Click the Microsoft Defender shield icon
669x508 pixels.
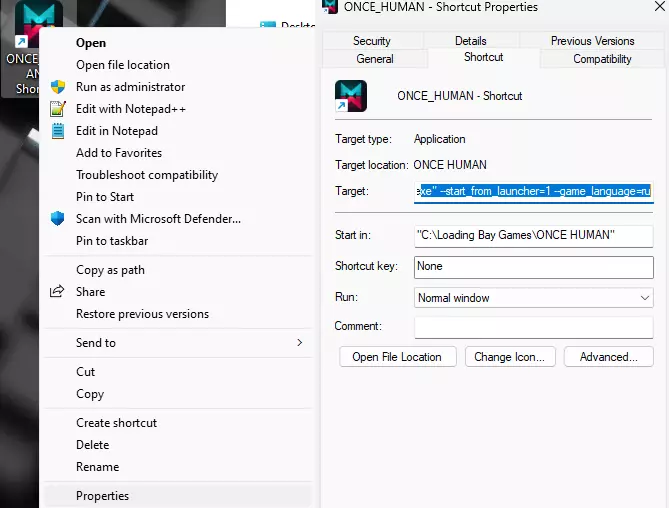click(58, 219)
